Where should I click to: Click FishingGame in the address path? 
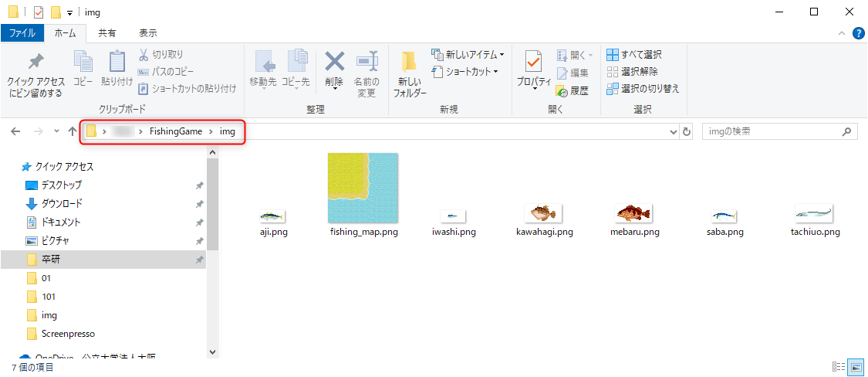coord(176,131)
